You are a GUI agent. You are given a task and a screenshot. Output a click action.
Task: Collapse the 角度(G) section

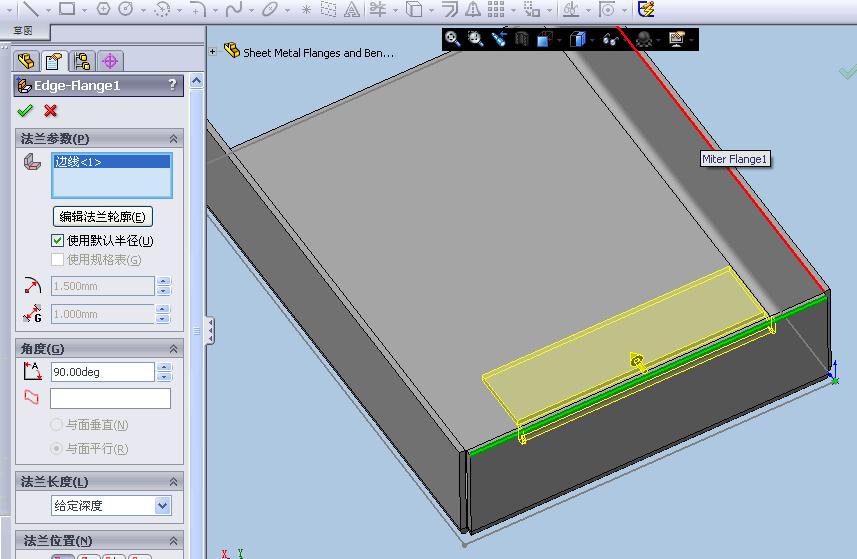(x=173, y=349)
